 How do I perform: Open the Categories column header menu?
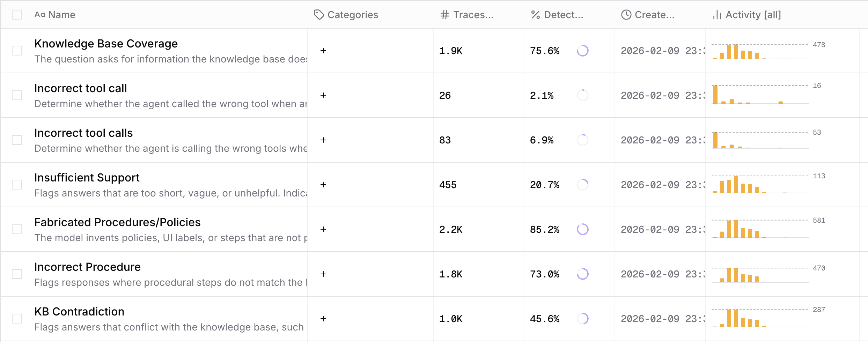click(x=353, y=15)
